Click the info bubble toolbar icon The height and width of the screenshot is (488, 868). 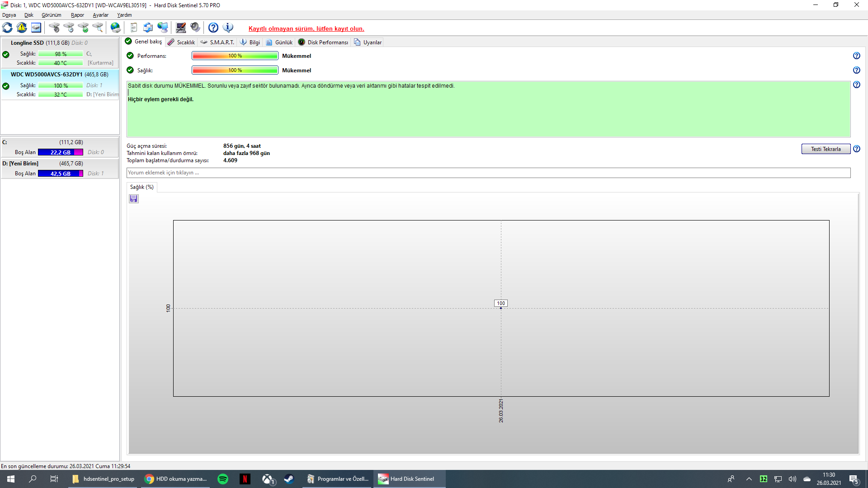tap(228, 28)
